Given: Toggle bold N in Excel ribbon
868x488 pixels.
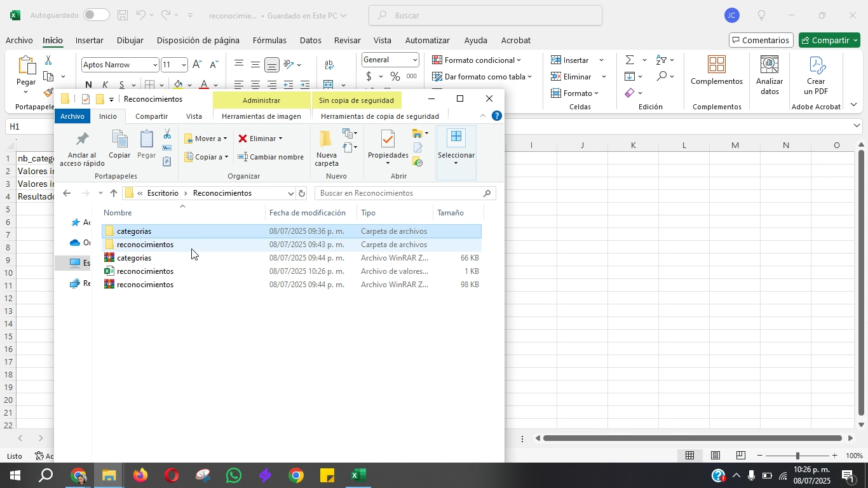Looking at the screenshot, I should pos(88,85).
